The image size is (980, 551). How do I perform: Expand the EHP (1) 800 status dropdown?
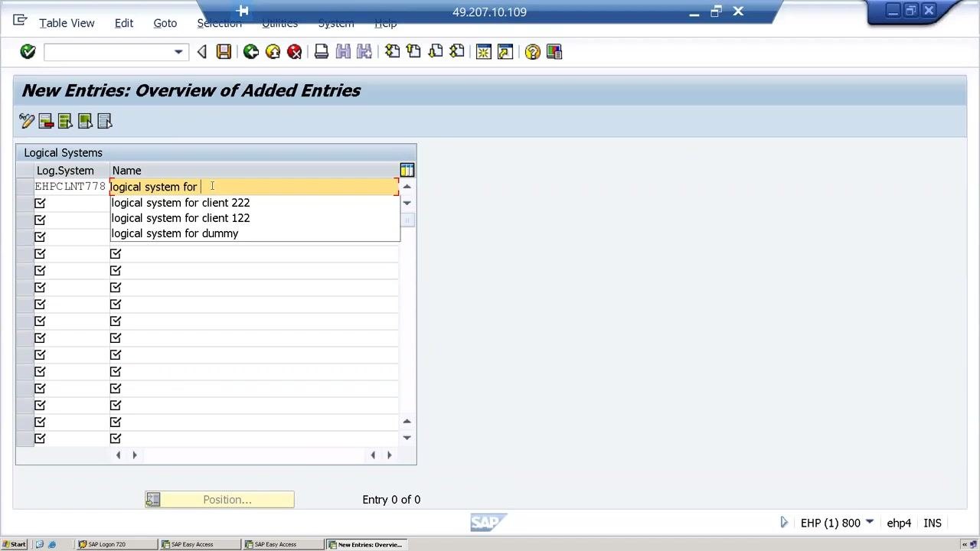[869, 523]
